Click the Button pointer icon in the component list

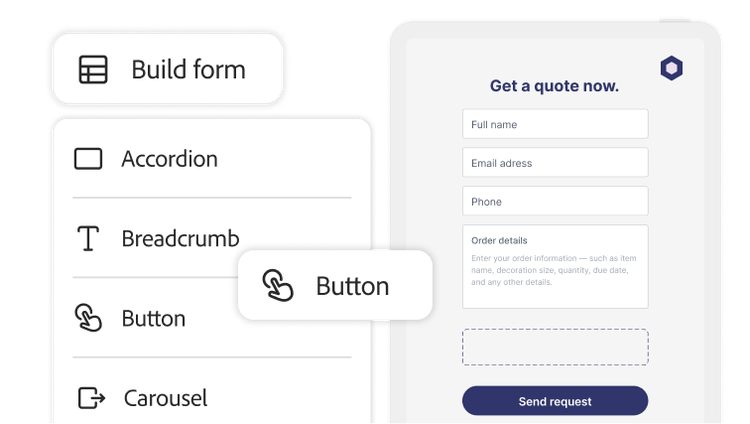(89, 319)
